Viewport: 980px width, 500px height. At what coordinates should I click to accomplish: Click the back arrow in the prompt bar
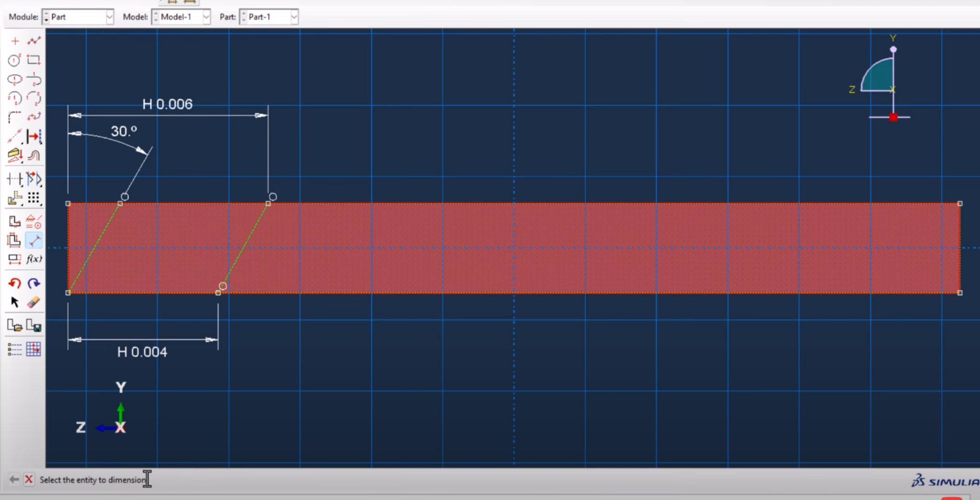13,479
